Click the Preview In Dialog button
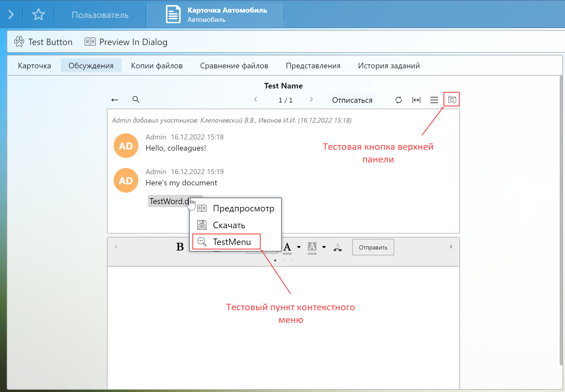This screenshot has height=392, width=565. click(126, 42)
